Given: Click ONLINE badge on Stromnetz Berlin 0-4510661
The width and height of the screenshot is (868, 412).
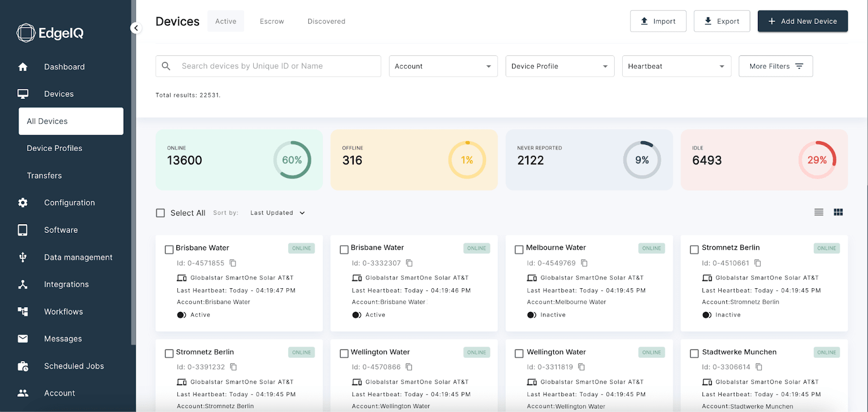Looking at the screenshot, I should [827, 248].
